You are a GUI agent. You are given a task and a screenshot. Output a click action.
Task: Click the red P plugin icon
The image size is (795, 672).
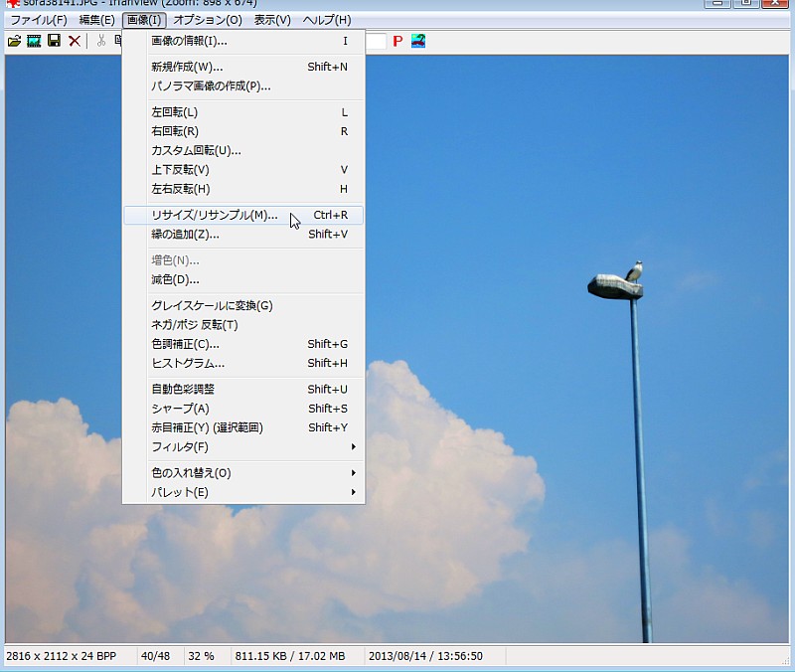tap(397, 41)
